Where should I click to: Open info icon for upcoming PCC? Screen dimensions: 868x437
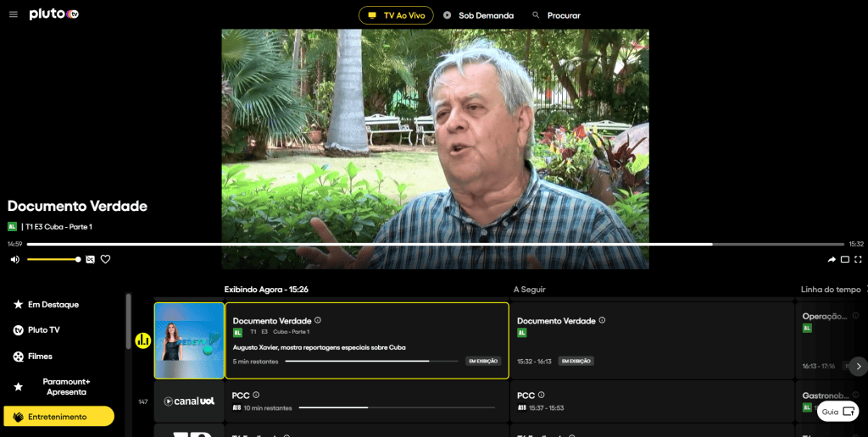541,395
